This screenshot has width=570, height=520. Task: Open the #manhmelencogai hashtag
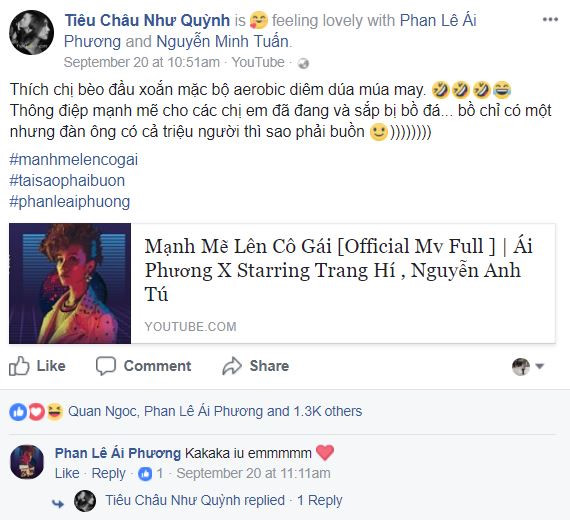[73, 160]
